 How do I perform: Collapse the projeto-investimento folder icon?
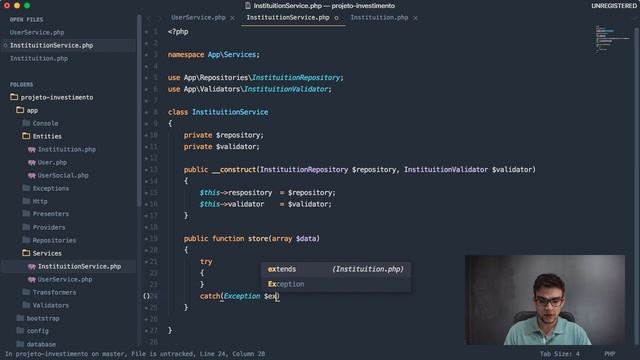click(14, 97)
